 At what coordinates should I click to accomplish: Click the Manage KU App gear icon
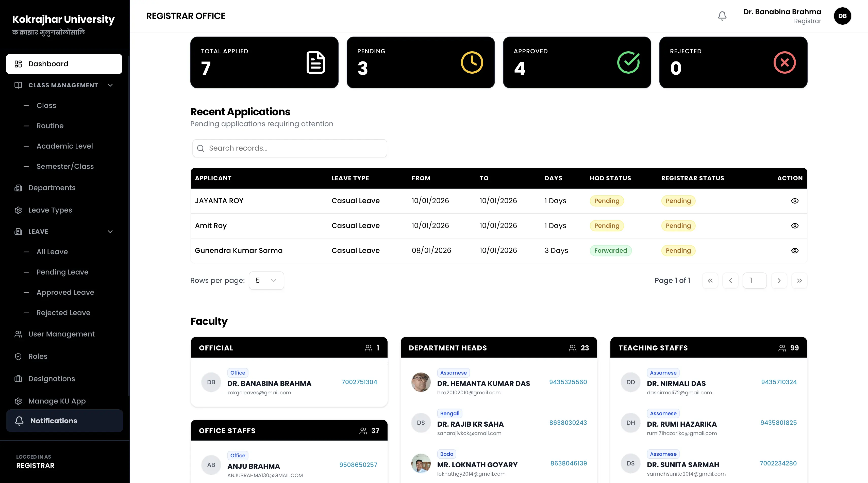[x=18, y=401]
